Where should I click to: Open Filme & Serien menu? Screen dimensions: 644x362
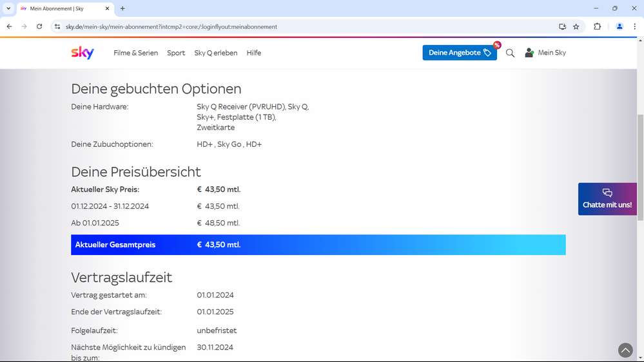coord(135,53)
